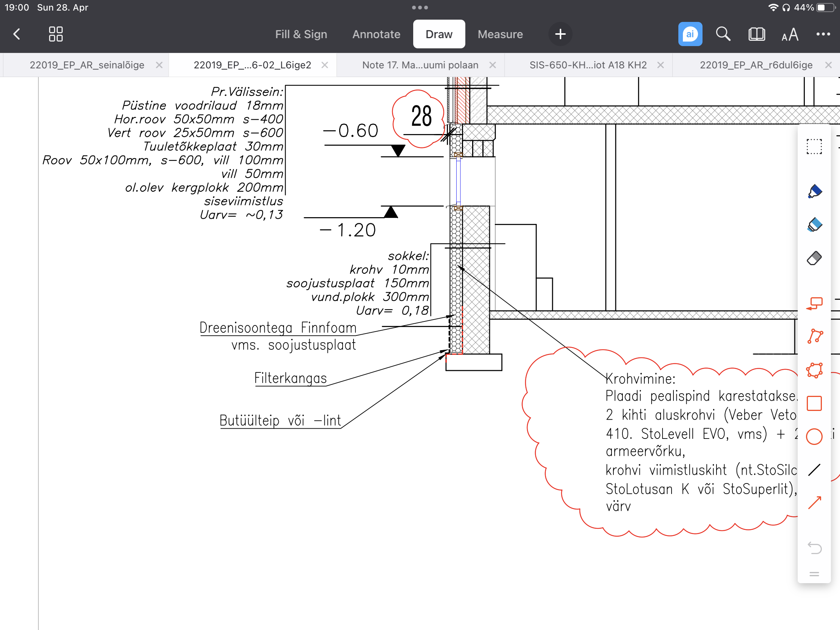Pick the arrow drawing tool
840x630 pixels.
(x=814, y=503)
